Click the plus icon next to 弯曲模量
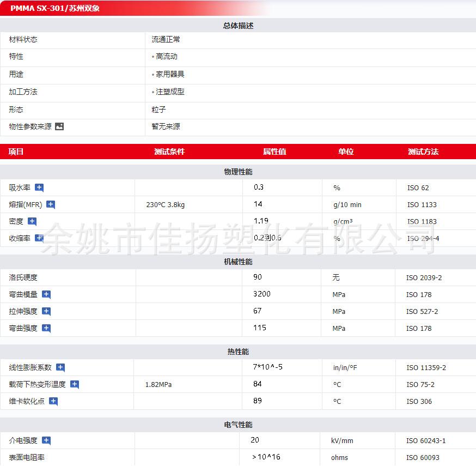Image resolution: width=476 pixels, height=466 pixels. pyautogui.click(x=46, y=294)
